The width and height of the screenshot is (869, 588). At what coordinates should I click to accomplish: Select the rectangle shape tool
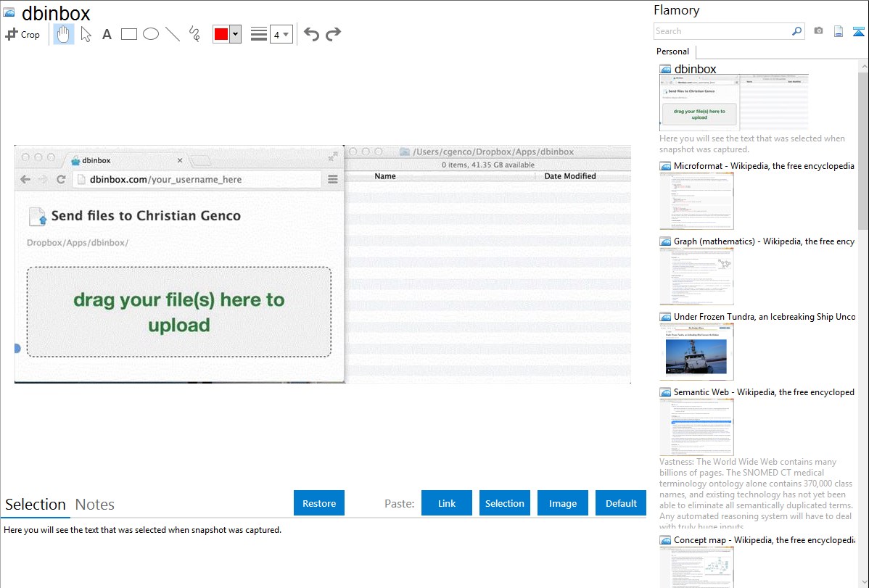click(x=128, y=34)
